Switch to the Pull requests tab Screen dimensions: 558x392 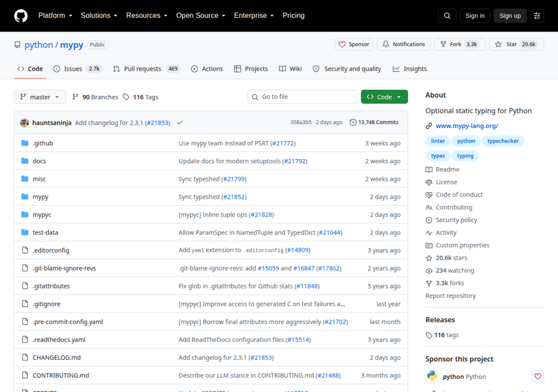pos(146,69)
